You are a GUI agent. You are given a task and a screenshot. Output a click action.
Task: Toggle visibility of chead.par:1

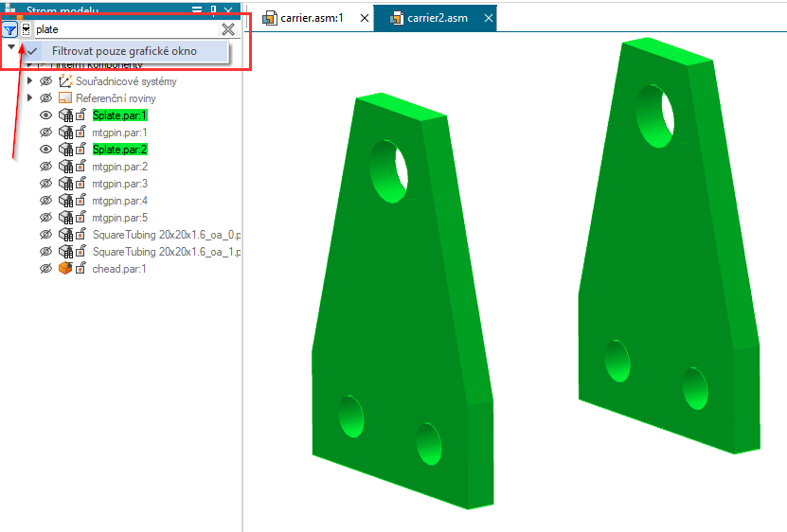click(45, 269)
